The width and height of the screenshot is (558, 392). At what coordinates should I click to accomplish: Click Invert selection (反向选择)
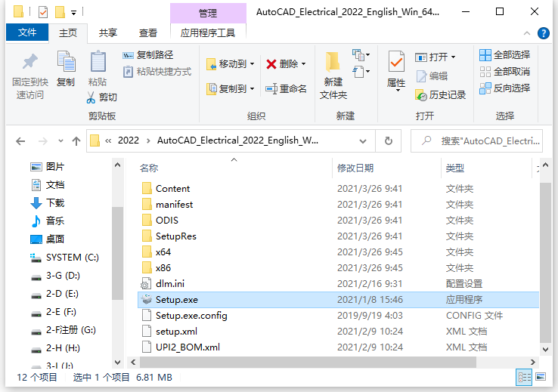click(504, 88)
